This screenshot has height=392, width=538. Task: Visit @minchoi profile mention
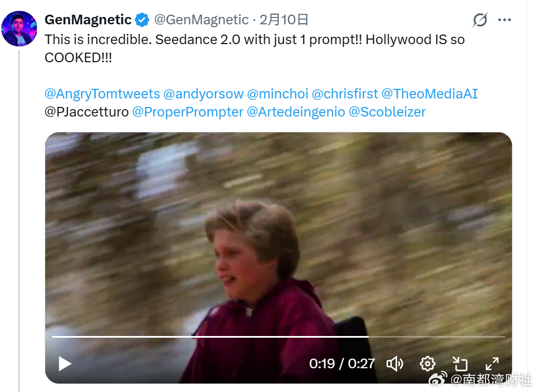tap(278, 94)
